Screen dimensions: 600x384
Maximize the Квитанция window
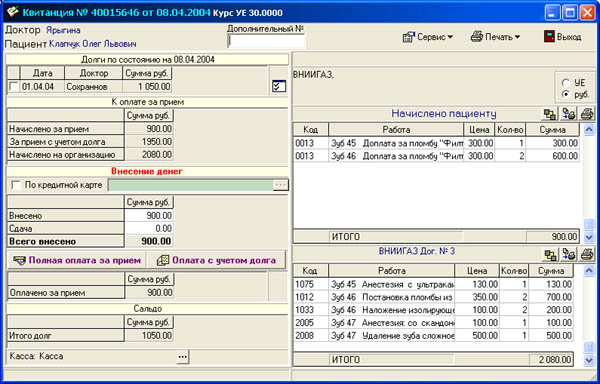click(x=570, y=13)
